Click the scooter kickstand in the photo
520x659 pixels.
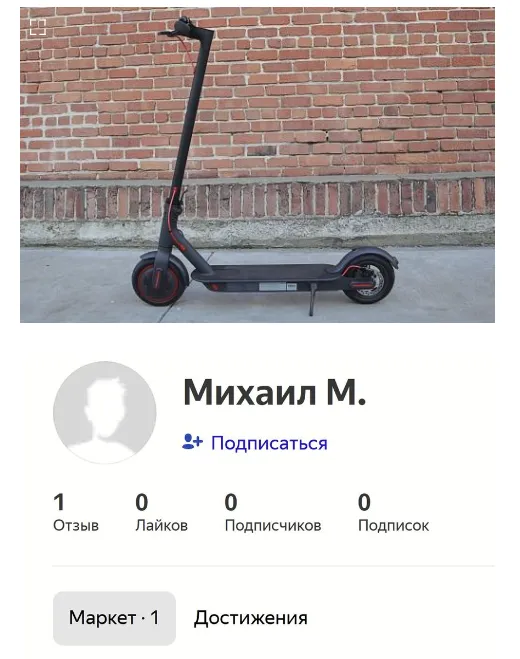[x=311, y=299]
